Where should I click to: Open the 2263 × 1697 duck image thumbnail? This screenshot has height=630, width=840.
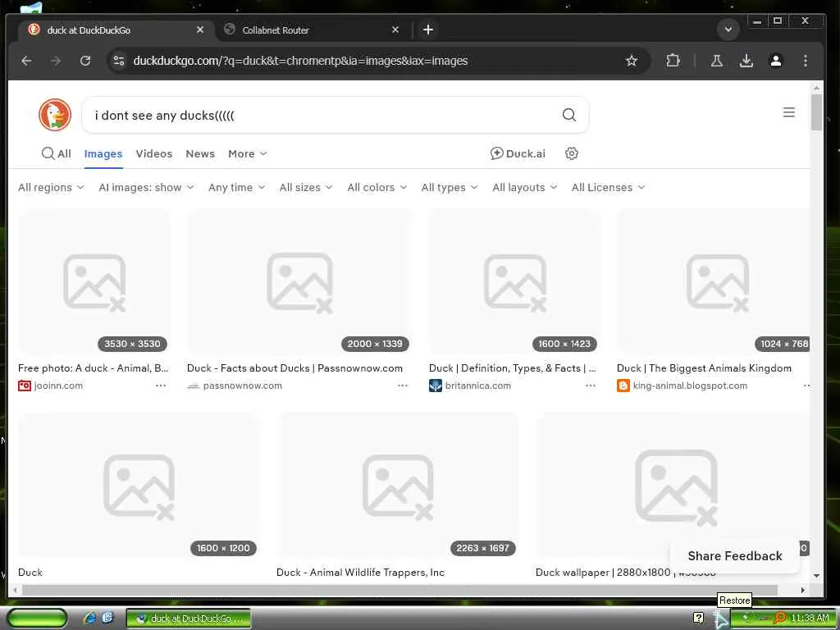point(398,486)
